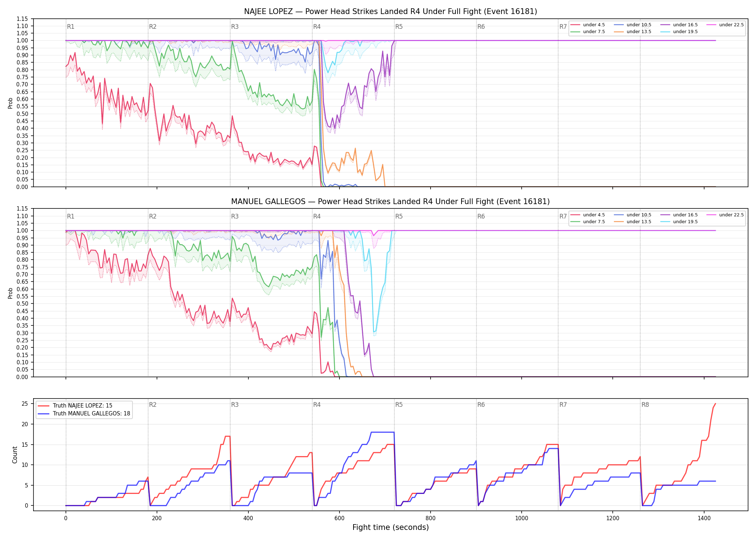Viewport: 756px width, 540px height.
Task: Click 'under 7.5' legend entry in top chart
Action: tap(588, 32)
